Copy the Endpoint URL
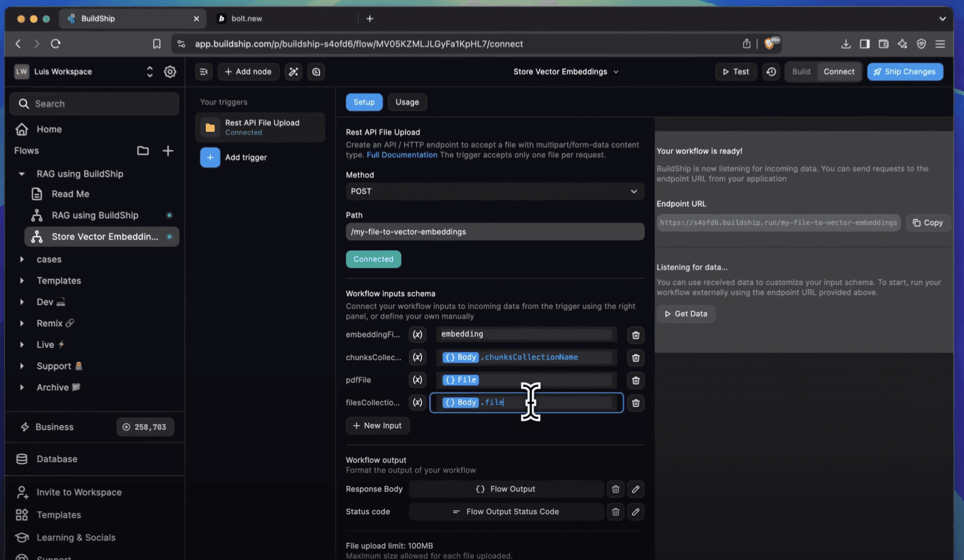964x560 pixels. [928, 223]
